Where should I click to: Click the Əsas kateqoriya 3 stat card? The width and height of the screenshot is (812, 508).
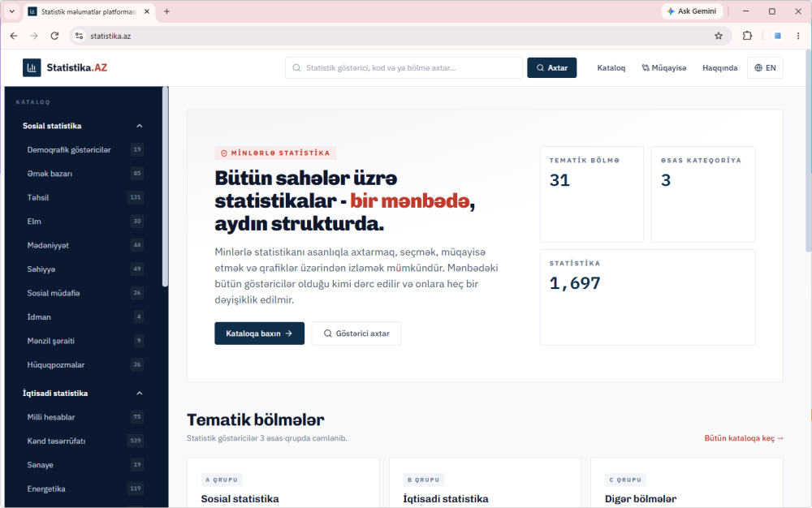702,194
